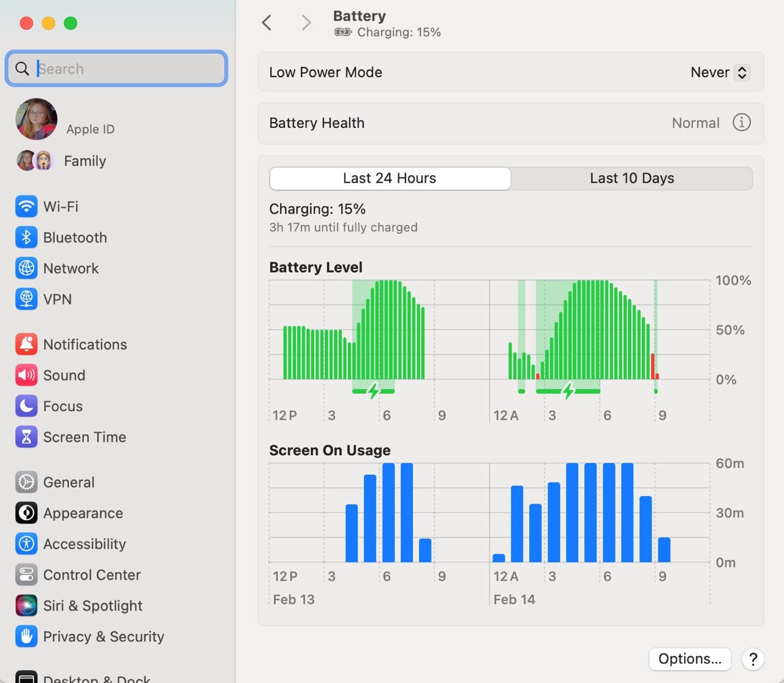Open Sound speaker icon
784x683 pixels.
(x=26, y=375)
